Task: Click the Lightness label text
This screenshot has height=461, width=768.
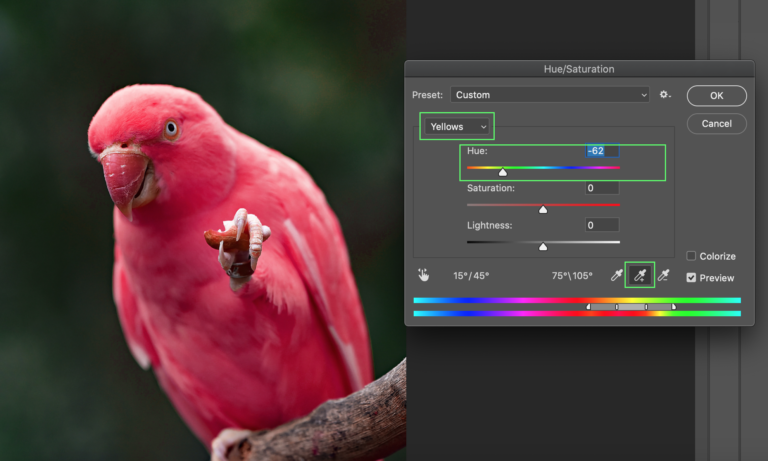Action: pos(489,225)
